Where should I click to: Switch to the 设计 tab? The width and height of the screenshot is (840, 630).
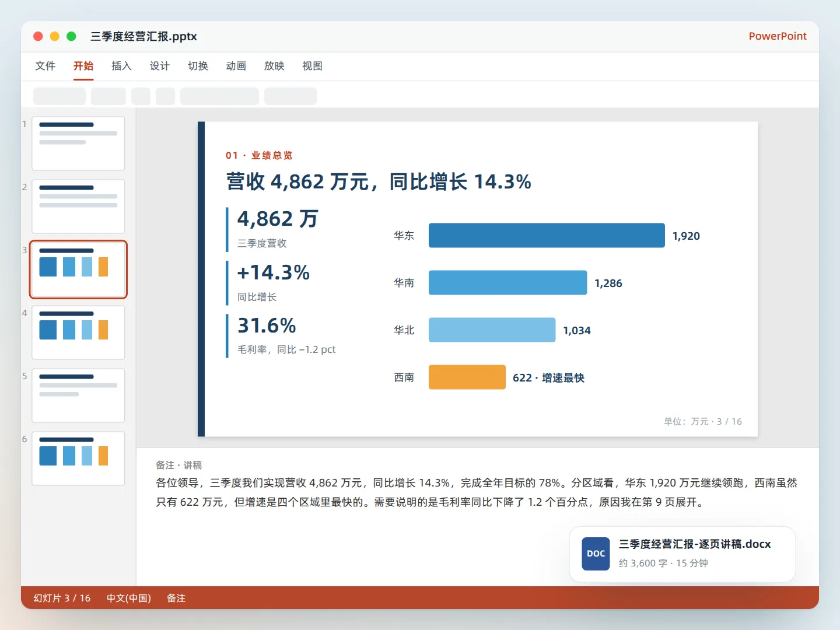pos(160,66)
